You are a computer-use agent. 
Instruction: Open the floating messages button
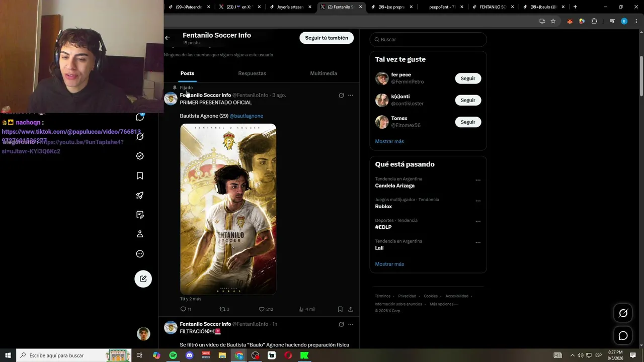(x=623, y=335)
